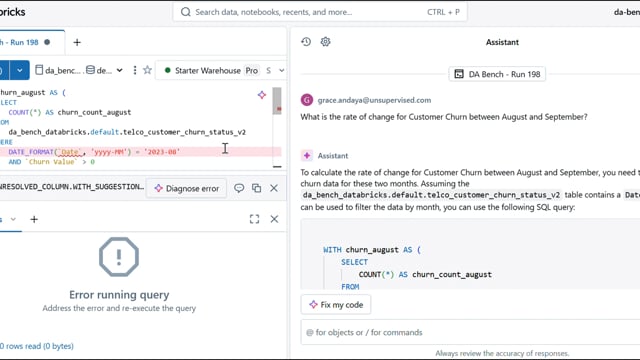Screen dimensions: 640x360
Task: Expand results panel to fullscreen
Action: (254, 219)
